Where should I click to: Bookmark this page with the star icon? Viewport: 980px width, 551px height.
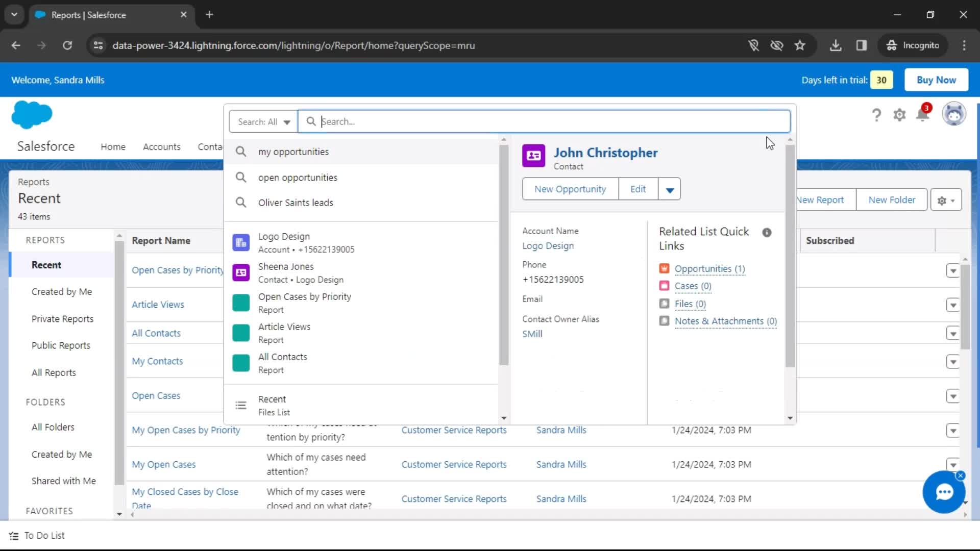[x=800, y=45]
